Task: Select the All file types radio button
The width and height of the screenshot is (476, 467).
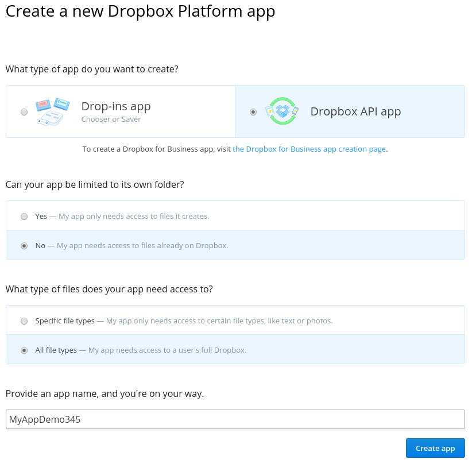Action: (24, 350)
